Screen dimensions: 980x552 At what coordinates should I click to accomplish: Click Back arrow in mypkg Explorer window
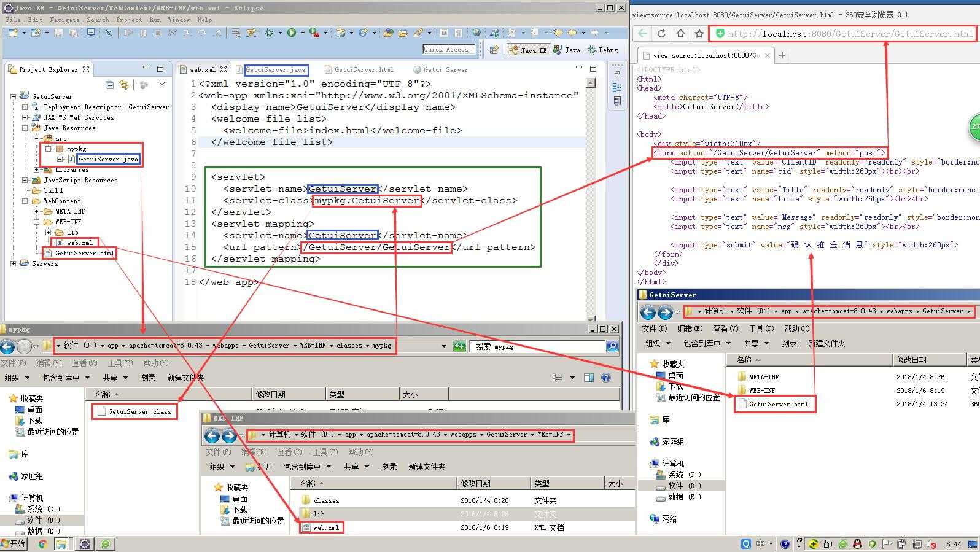[7, 346]
